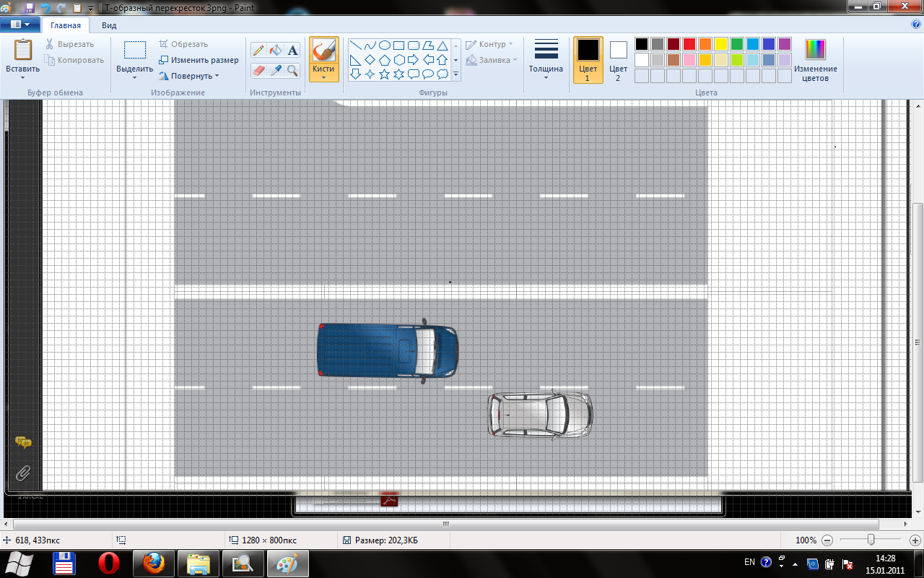
Task: Click the Save icon in quick access toolbar
Action: pos(30,9)
